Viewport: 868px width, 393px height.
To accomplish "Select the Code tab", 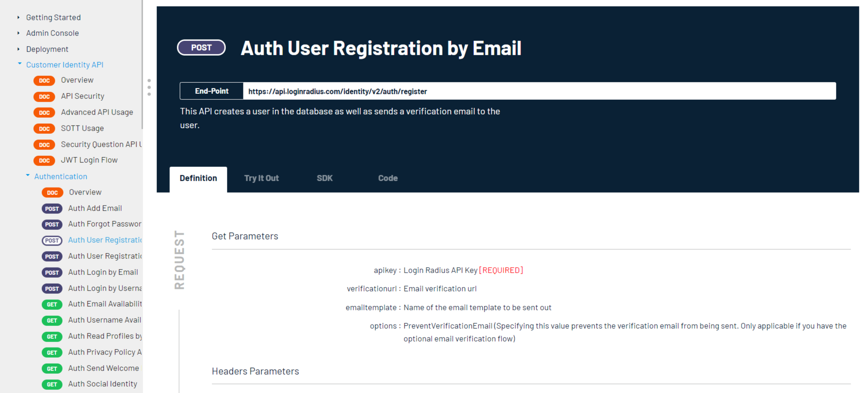I will (388, 178).
